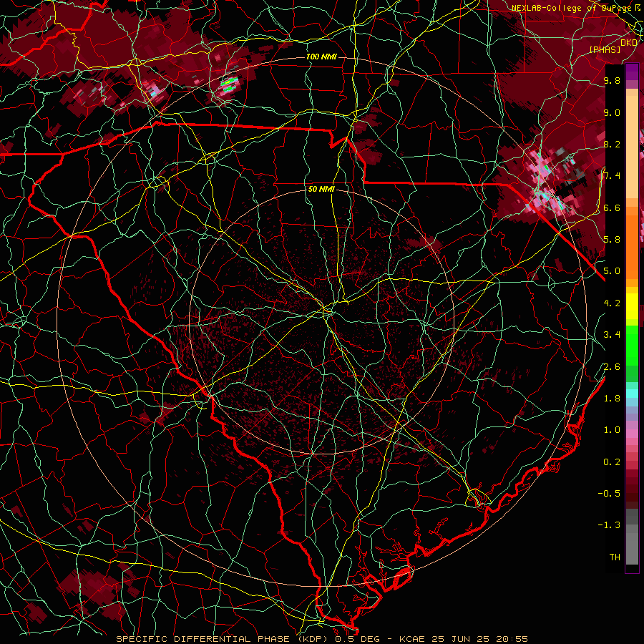Click the 8.2 value on the color scale
The width and height of the screenshot is (644, 644).
[x=612, y=145]
